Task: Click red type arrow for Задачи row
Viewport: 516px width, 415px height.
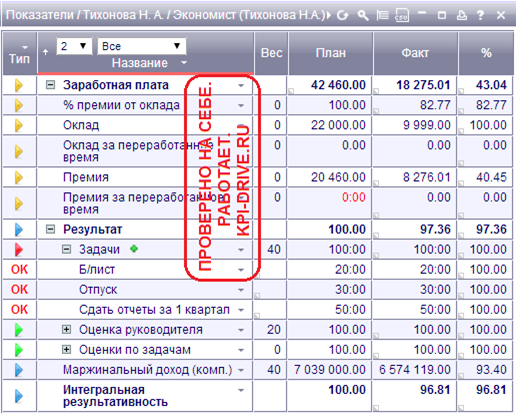Action: coord(19,250)
